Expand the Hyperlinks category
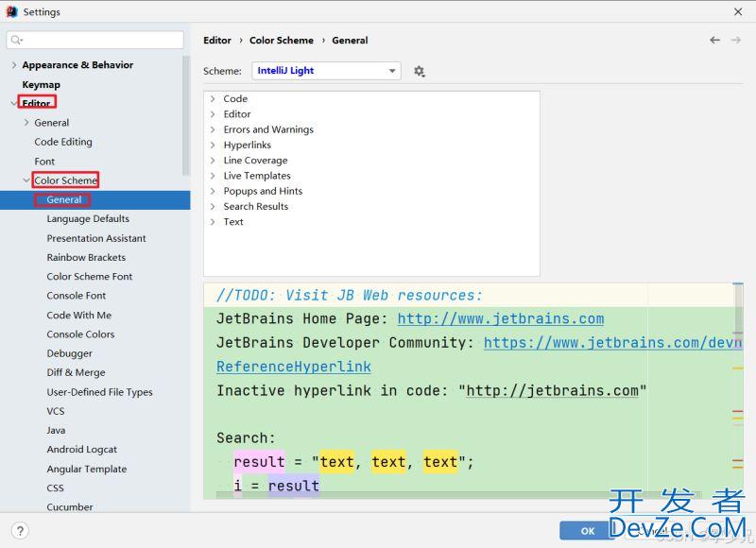This screenshot has width=756, height=548. (213, 146)
